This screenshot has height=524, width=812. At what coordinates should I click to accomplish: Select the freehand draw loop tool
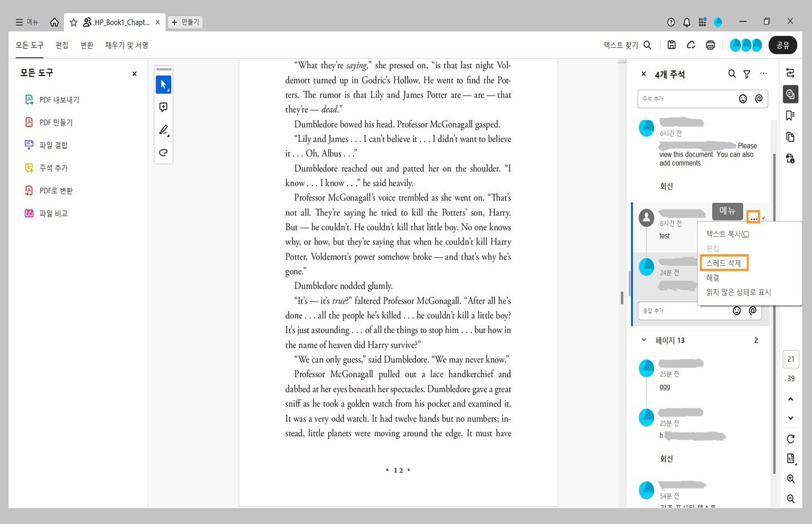point(164,152)
